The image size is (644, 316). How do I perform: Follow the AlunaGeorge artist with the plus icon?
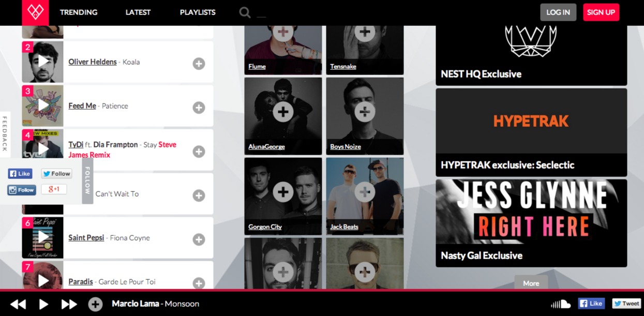[283, 112]
